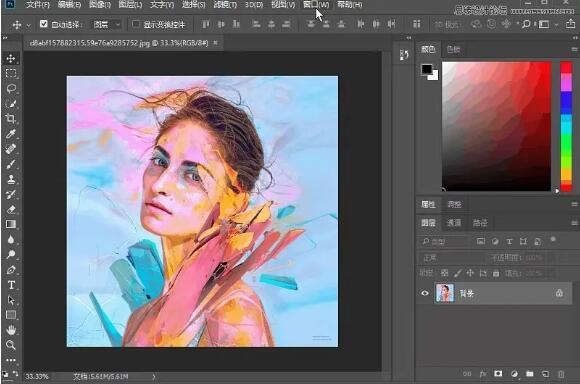The image size is (580, 384).
Task: Select the Crop tool
Action: 11,118
